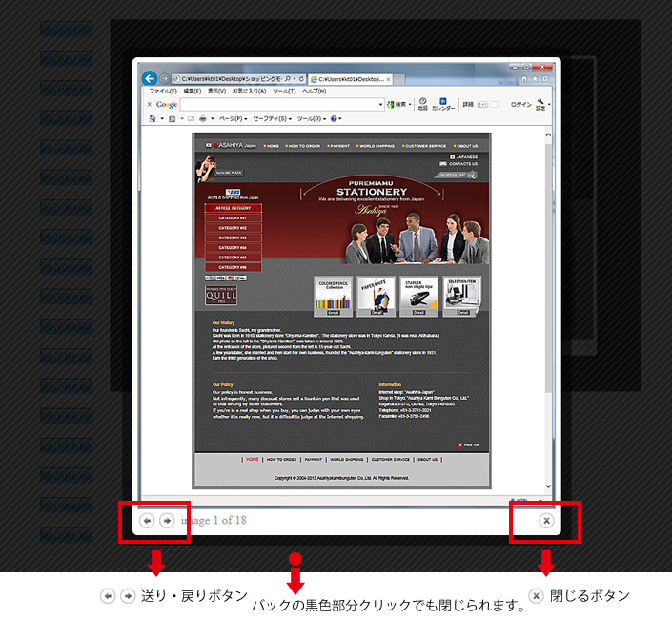Click the Google logo on the toolbar
This screenshot has height=620, width=672.
point(167,104)
